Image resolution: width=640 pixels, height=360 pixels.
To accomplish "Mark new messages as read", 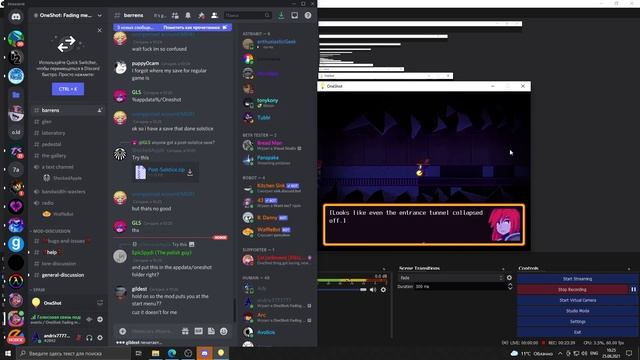I will tap(195, 27).
